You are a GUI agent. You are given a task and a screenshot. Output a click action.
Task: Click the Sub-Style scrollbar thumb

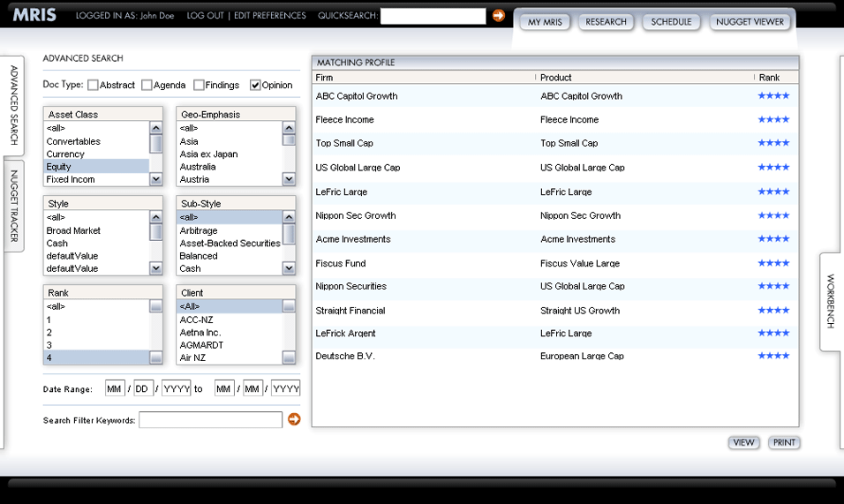(x=289, y=234)
